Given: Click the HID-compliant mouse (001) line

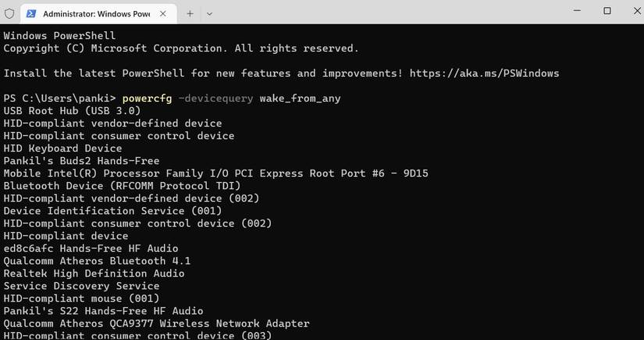Looking at the screenshot, I should [81, 299].
